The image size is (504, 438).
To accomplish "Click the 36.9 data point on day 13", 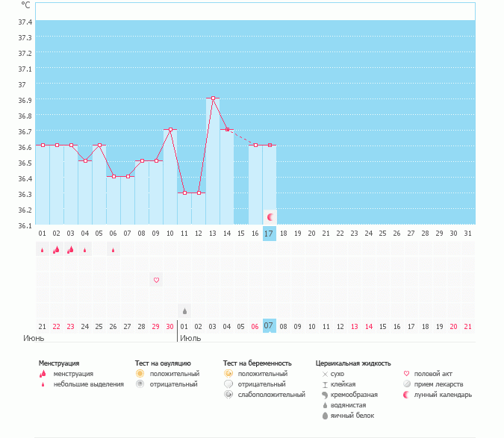I will pos(213,98).
